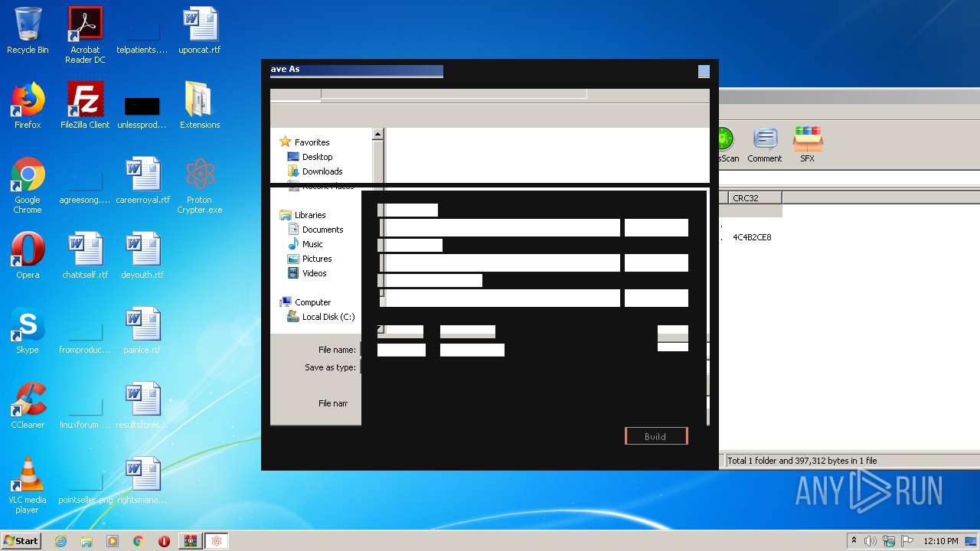Select the FileZilla Client desktop shortcut

coord(85,106)
